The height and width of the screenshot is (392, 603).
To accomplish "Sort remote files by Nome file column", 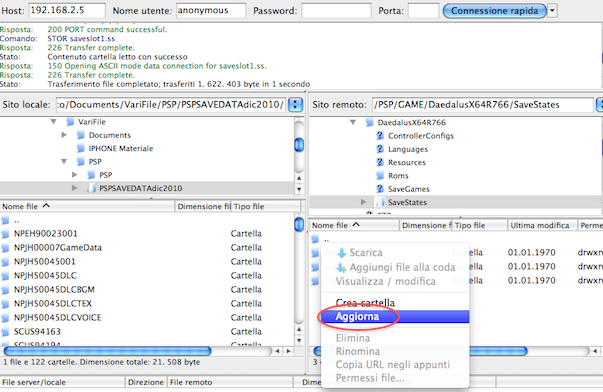I will (354, 225).
